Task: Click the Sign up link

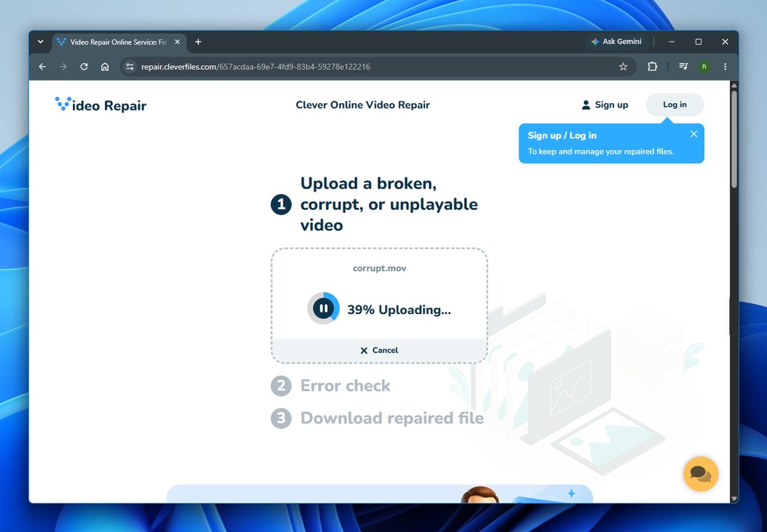Action: coord(605,105)
